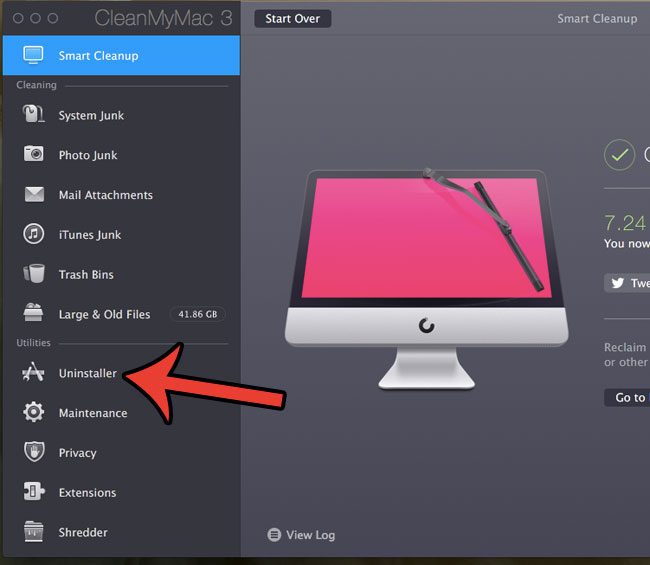
Task: Click the Shredder icon
Action: point(33,531)
